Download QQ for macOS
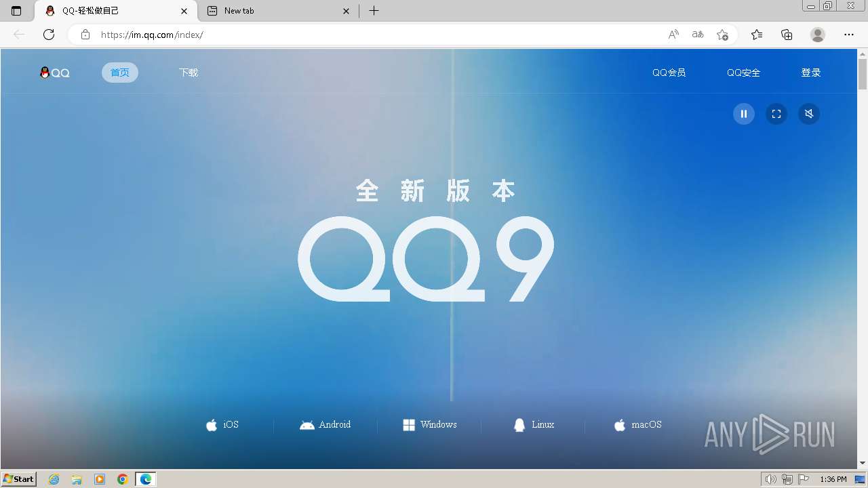868x488 pixels. 637,425
